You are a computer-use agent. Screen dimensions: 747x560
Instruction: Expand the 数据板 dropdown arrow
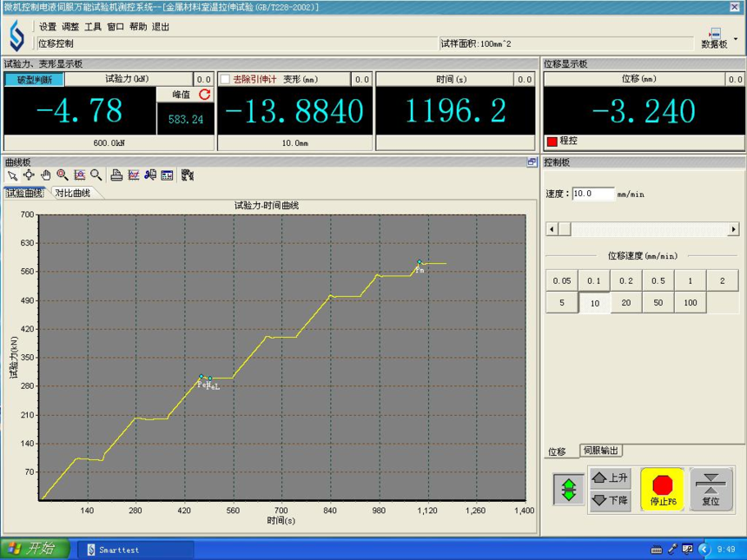pos(737,39)
